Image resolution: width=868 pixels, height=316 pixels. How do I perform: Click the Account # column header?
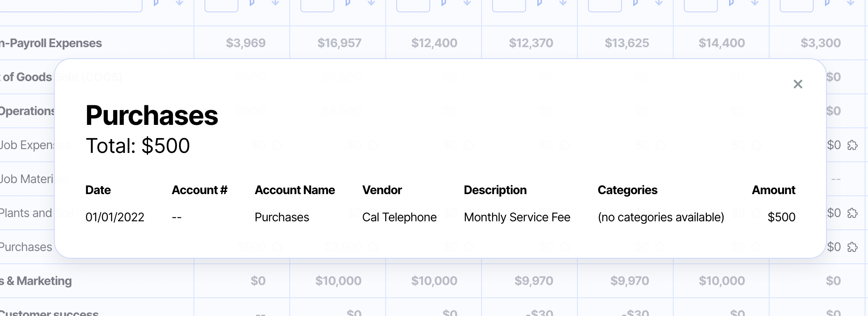pyautogui.click(x=199, y=190)
